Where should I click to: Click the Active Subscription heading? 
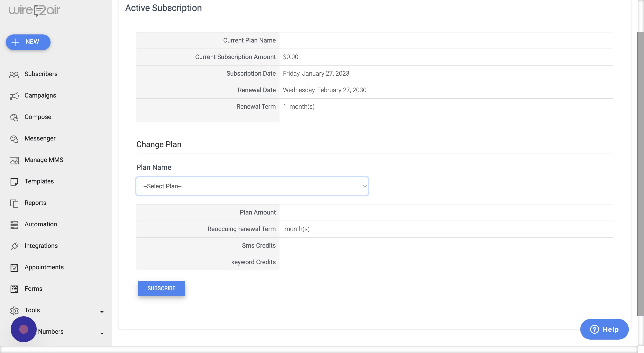tap(163, 8)
